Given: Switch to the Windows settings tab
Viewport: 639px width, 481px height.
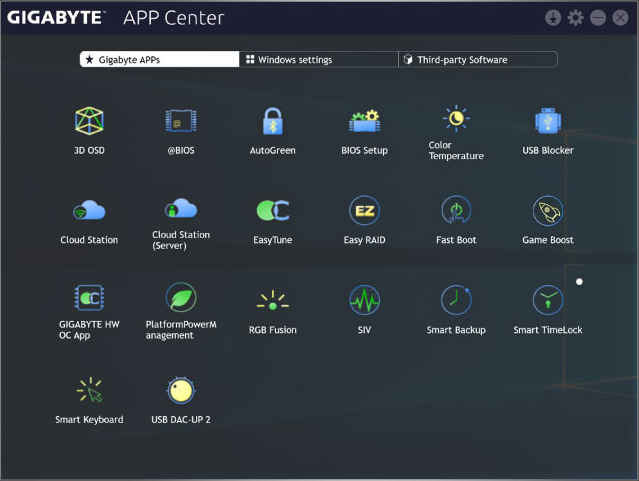Looking at the screenshot, I should tap(318, 60).
